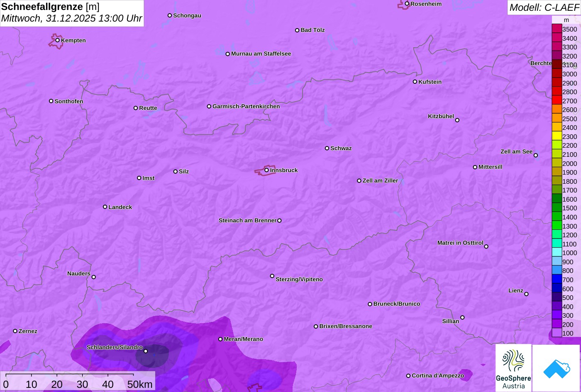
Task: Click the 1000 legend value
Action: click(x=569, y=253)
